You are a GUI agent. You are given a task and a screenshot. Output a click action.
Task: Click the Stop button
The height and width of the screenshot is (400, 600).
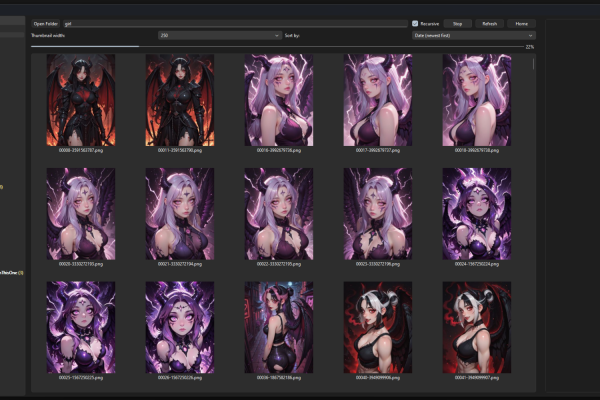457,24
